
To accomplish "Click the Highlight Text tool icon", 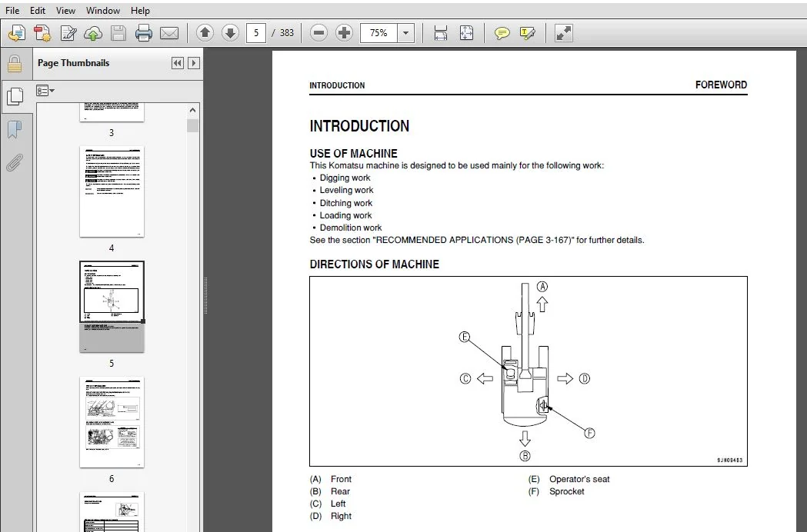I will coord(528,34).
